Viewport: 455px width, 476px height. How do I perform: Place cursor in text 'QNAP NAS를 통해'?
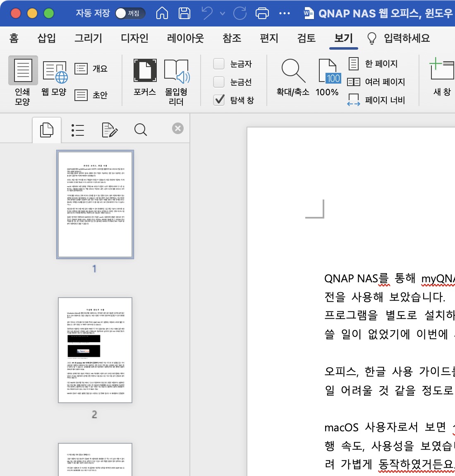pos(369,279)
